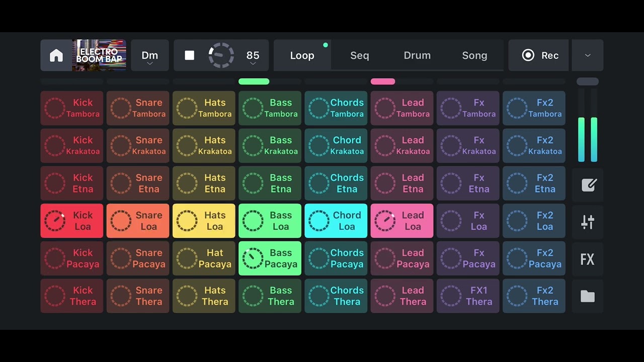
Task: Toggle off the active Chord Loa pad
Action: 336,221
